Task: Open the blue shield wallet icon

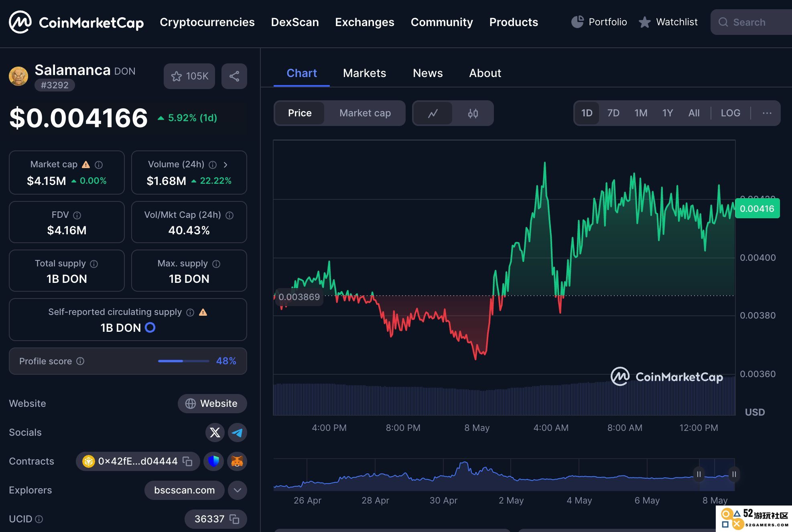Action: tap(213, 461)
